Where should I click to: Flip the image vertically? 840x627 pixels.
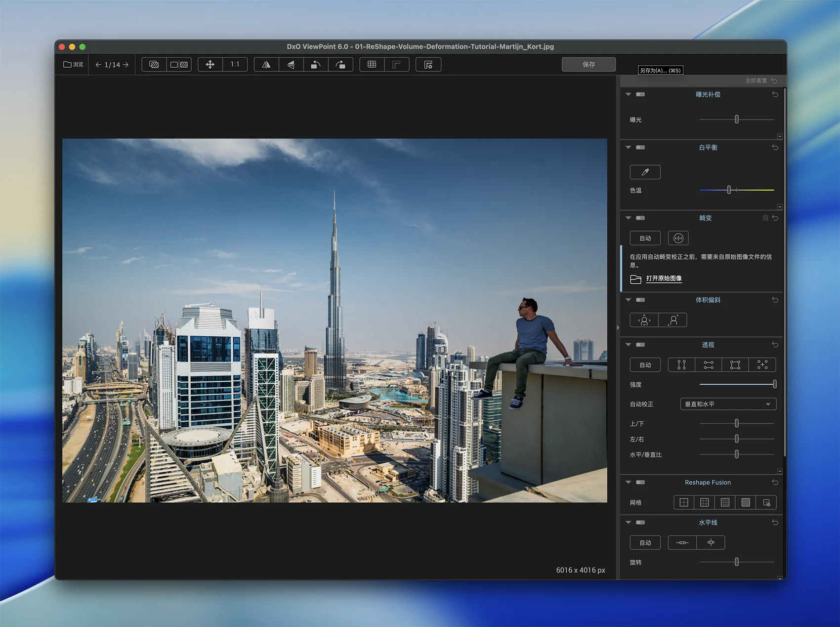pos(291,64)
